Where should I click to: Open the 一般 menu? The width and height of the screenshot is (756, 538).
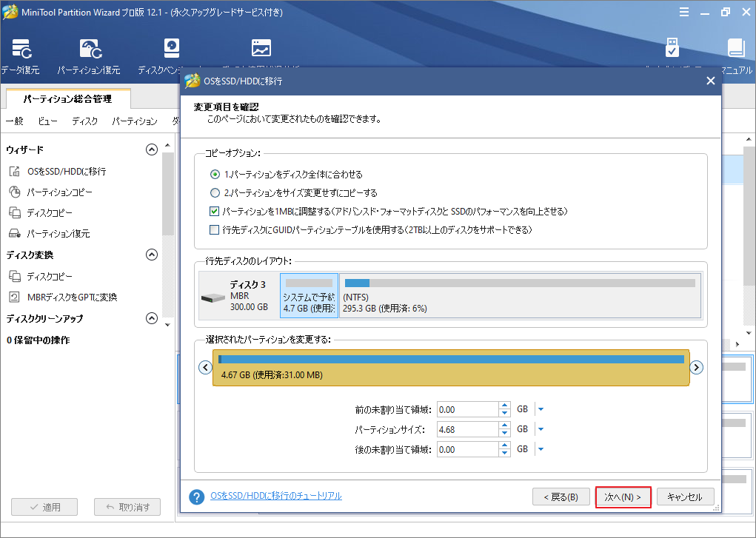[x=15, y=121]
